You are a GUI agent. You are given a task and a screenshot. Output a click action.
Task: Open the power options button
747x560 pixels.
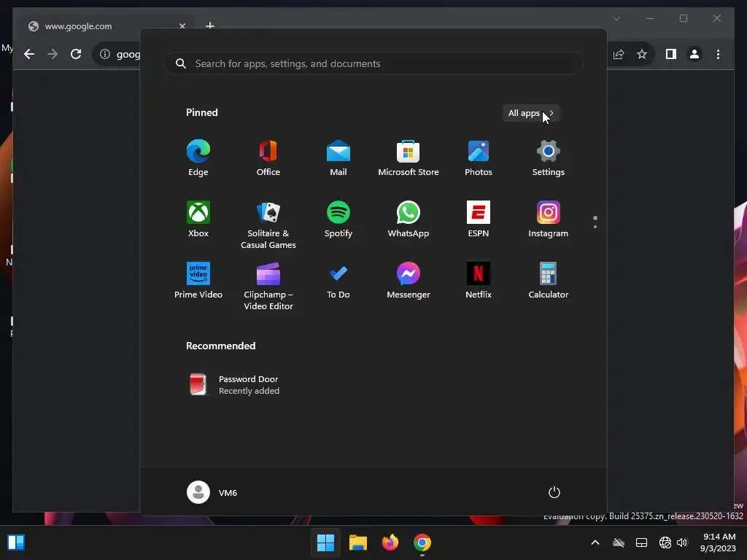[x=554, y=492]
